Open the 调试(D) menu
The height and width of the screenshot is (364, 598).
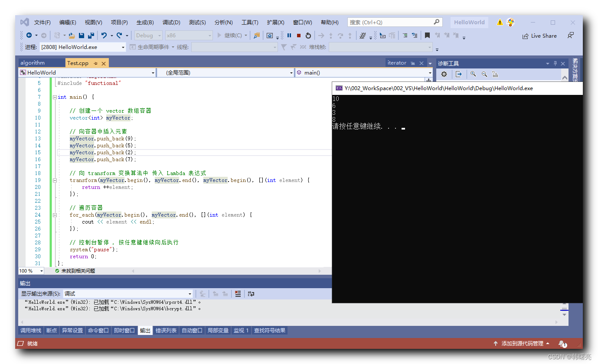tap(170, 22)
